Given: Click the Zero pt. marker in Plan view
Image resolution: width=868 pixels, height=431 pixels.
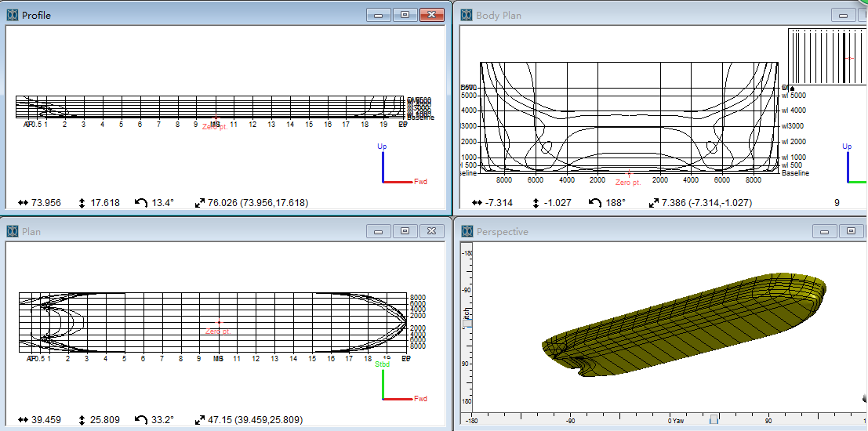Looking at the screenshot, I should click(218, 323).
